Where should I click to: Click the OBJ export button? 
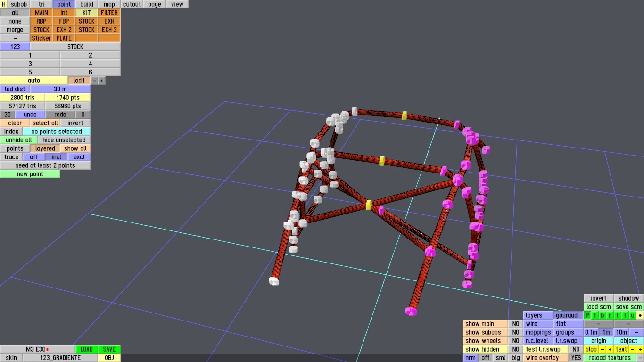coord(109,358)
